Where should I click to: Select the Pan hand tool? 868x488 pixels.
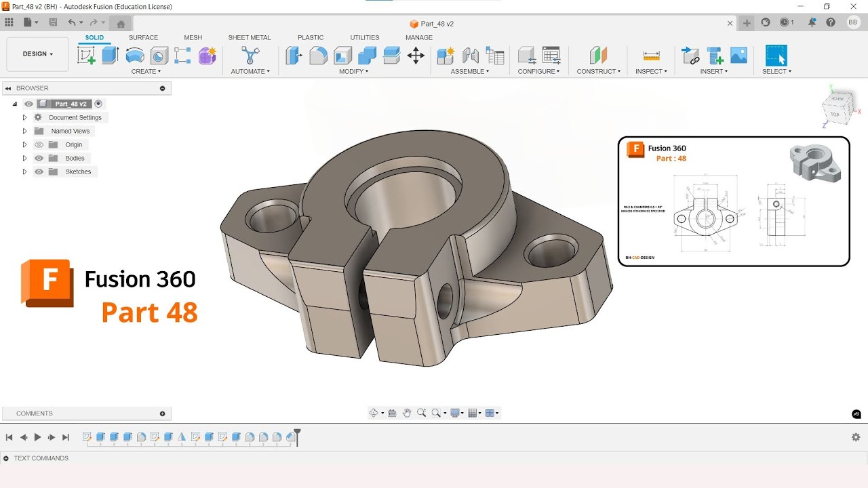coord(407,413)
